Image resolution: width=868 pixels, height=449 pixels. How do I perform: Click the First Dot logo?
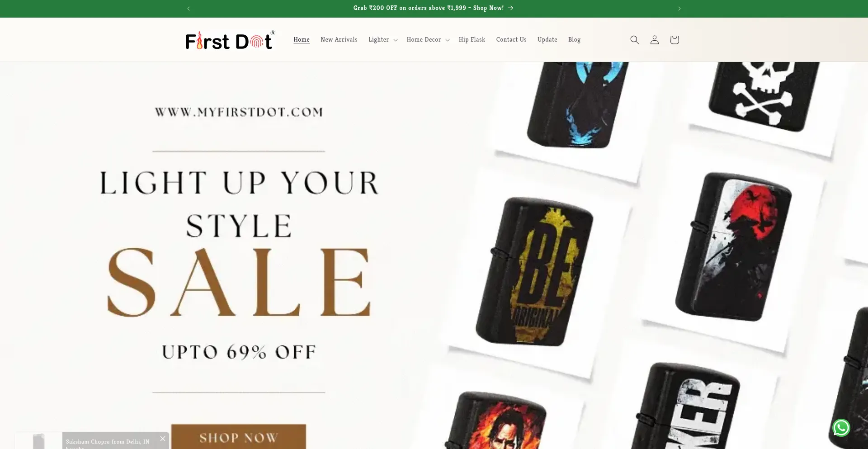230,40
